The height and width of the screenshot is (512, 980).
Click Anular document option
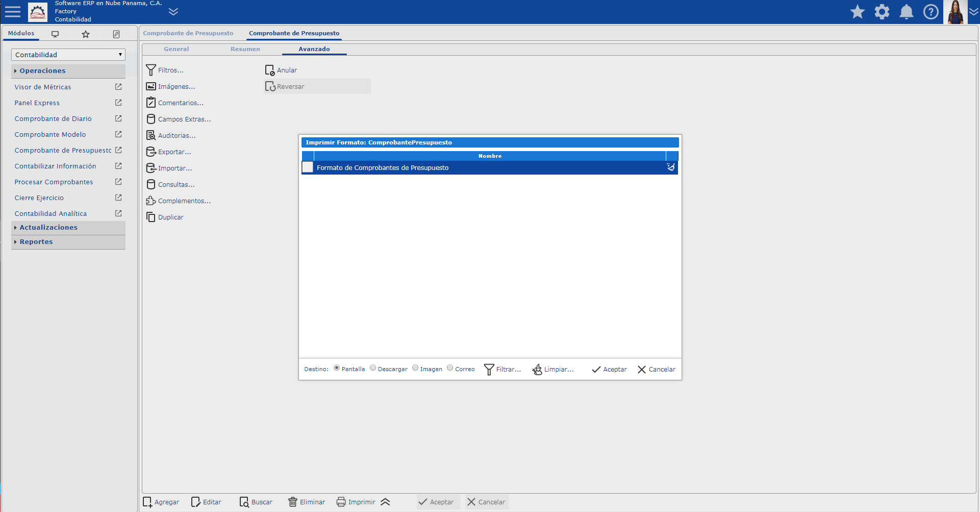(281, 70)
